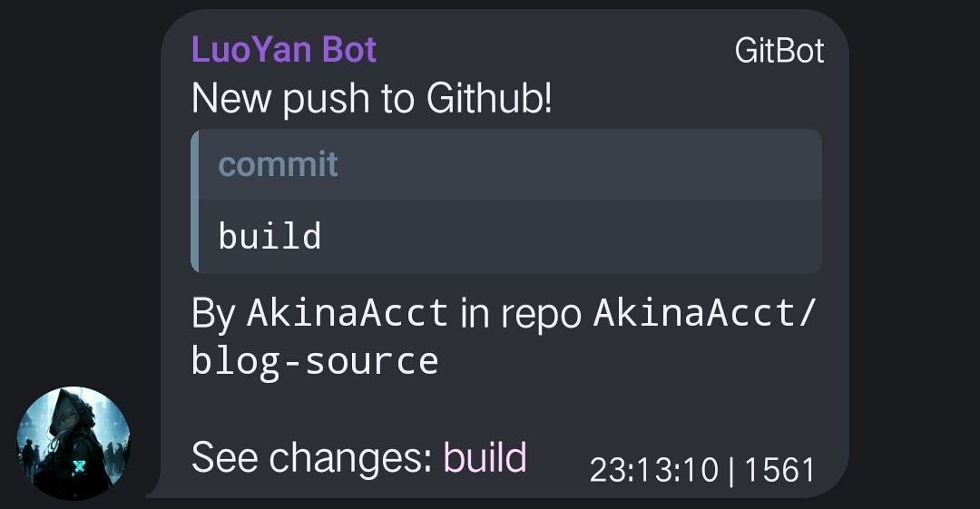Click the quote block's left accent bar
Viewport: 980px width, 509px height.
pyautogui.click(x=195, y=201)
